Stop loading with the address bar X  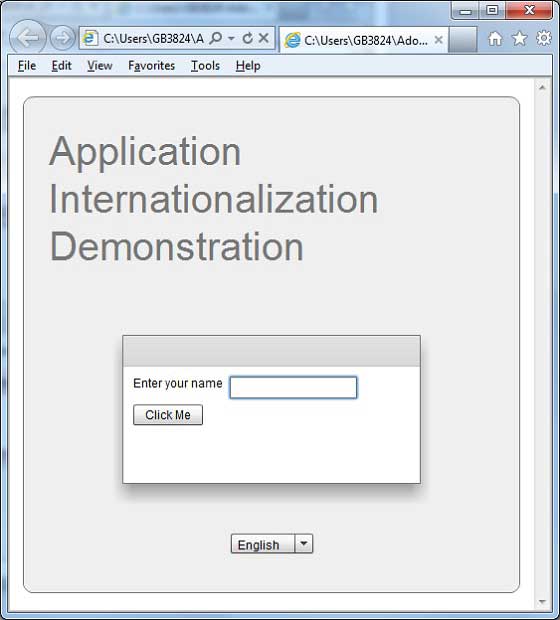click(x=263, y=38)
